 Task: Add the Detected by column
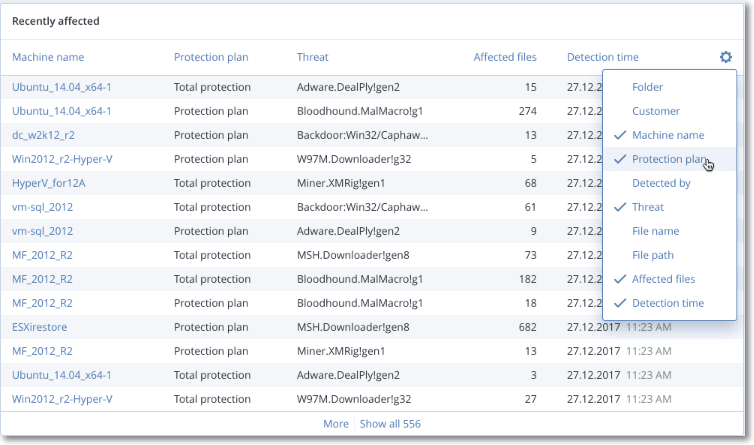click(x=661, y=183)
